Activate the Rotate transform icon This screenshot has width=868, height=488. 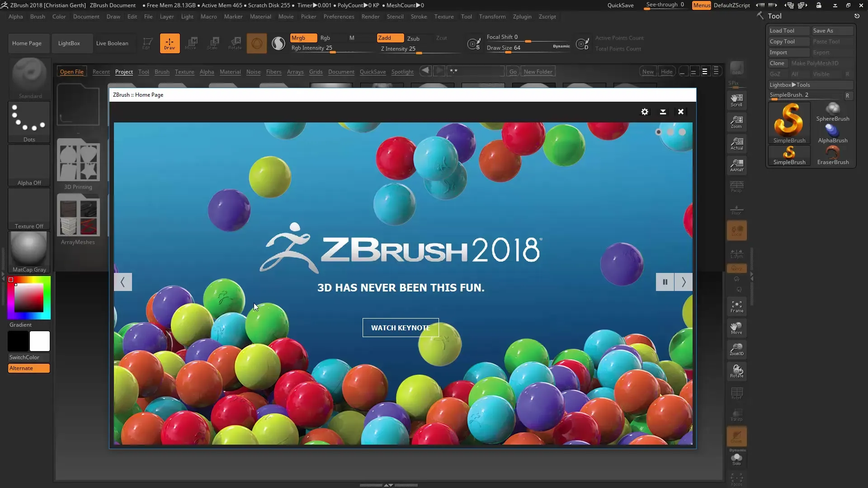pyautogui.click(x=235, y=43)
